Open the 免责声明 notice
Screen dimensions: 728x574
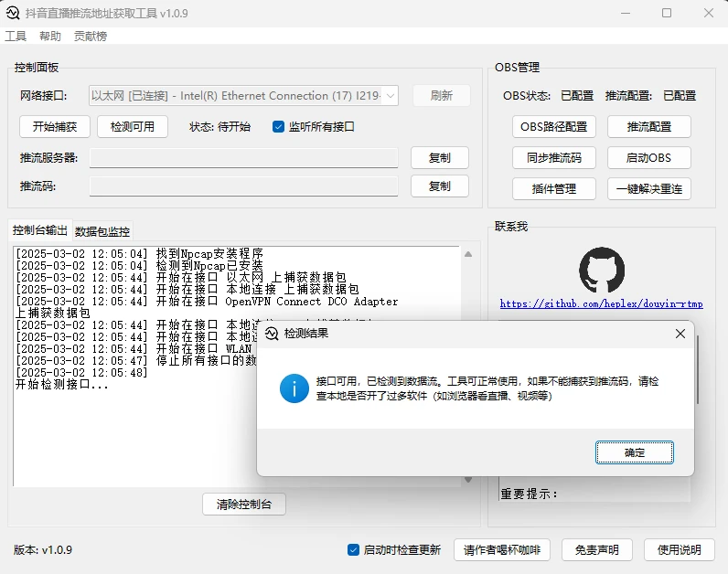point(597,550)
